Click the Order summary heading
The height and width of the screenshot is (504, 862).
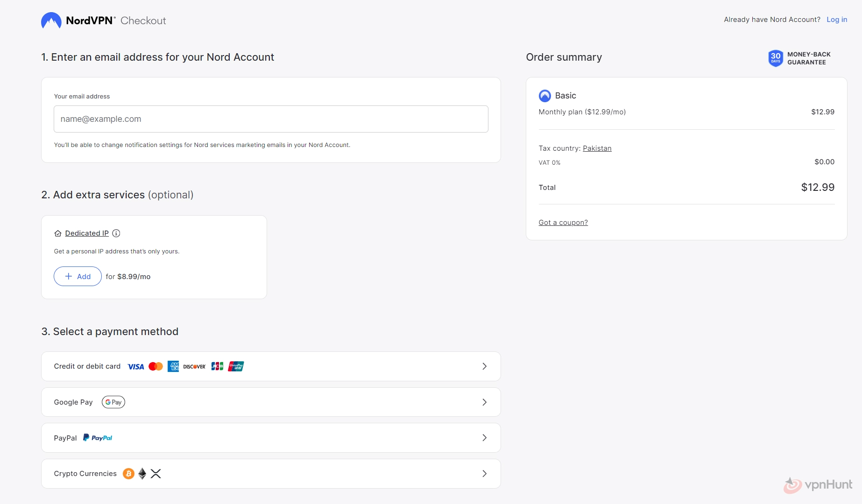pyautogui.click(x=564, y=57)
